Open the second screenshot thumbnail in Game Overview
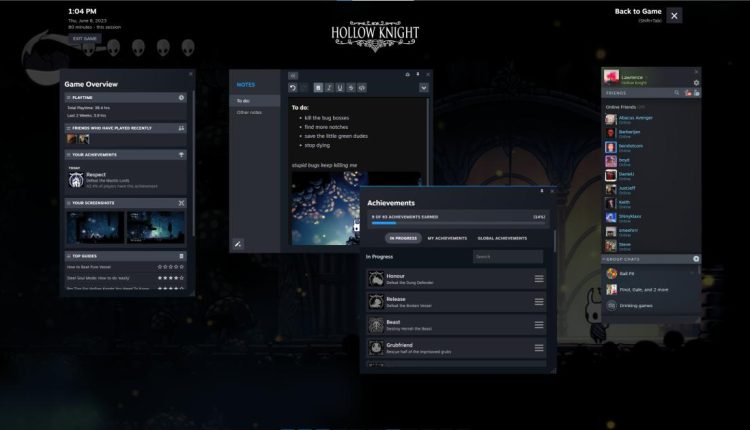This screenshot has height=430, width=750. pyautogui.click(x=155, y=228)
